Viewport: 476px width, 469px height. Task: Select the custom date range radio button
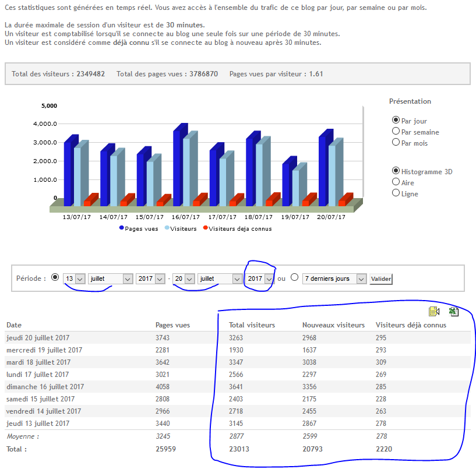[55, 277]
